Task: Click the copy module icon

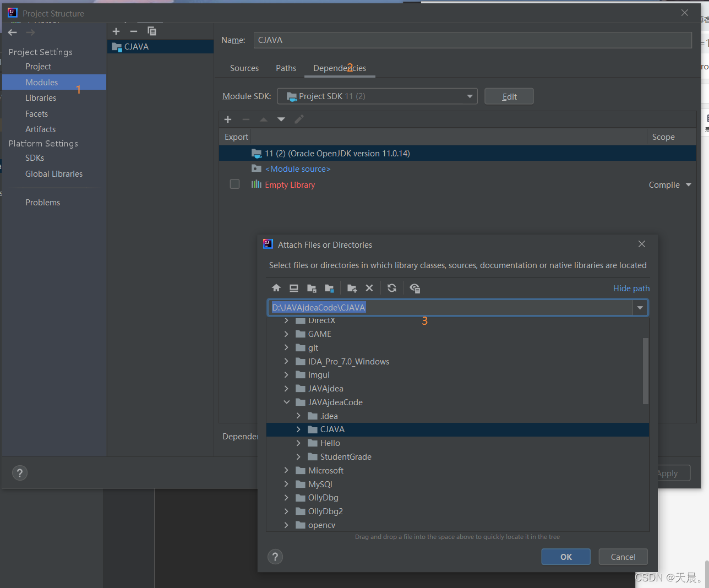Action: coord(152,31)
